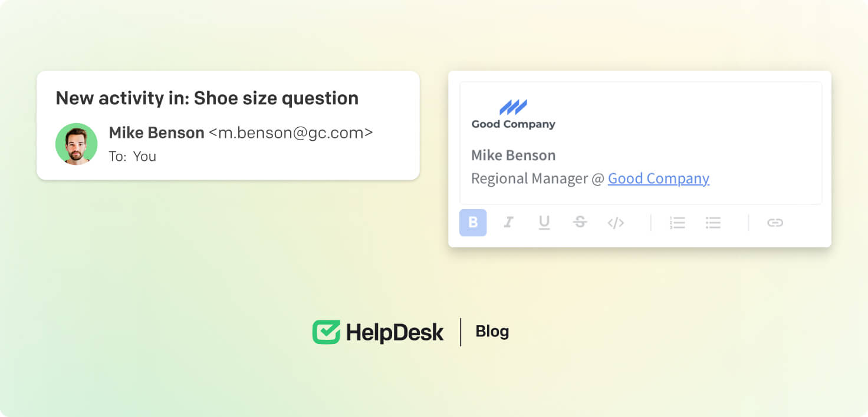The width and height of the screenshot is (868, 417).
Task: Select the Good Company logo image
Action: point(513,114)
